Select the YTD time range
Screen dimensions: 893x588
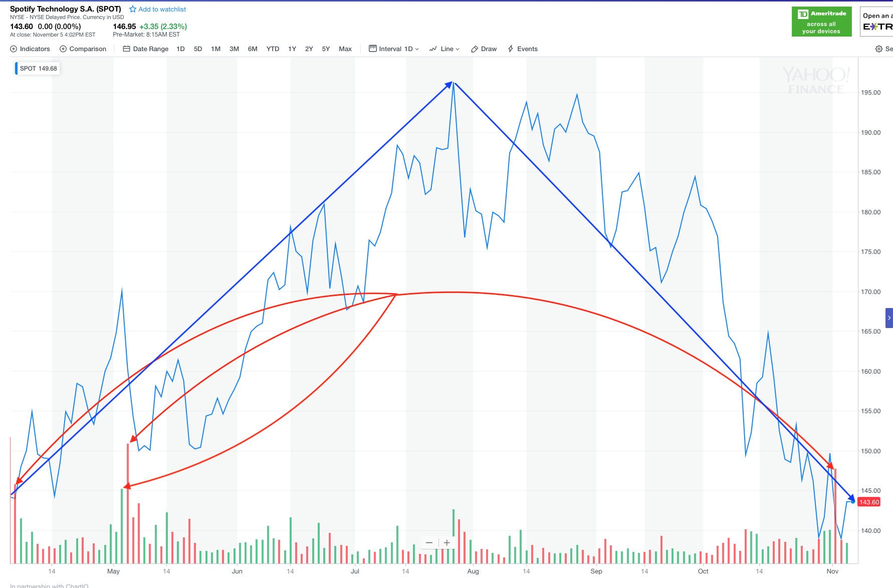pos(273,49)
